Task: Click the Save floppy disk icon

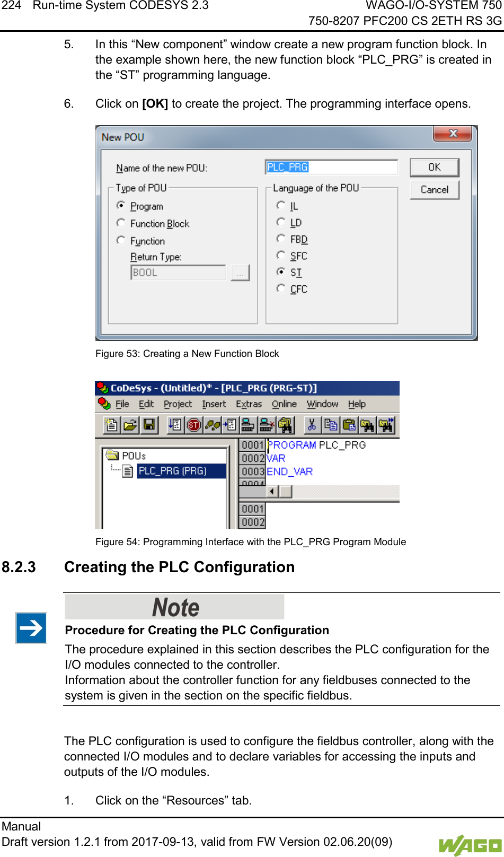Action: coord(149,425)
